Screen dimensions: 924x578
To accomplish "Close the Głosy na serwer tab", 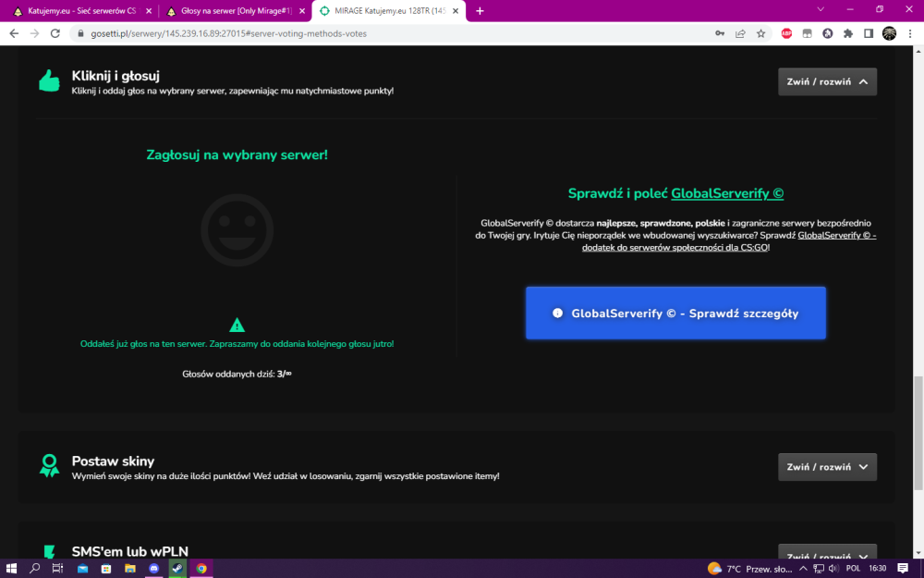I will 302,11.
